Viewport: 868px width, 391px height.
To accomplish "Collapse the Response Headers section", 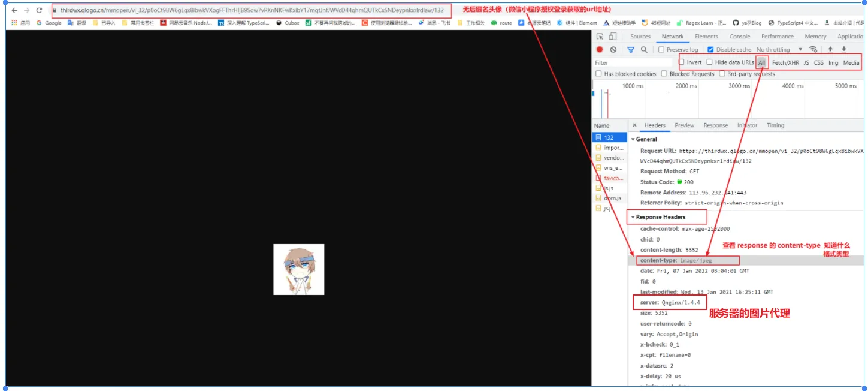I will 633,217.
